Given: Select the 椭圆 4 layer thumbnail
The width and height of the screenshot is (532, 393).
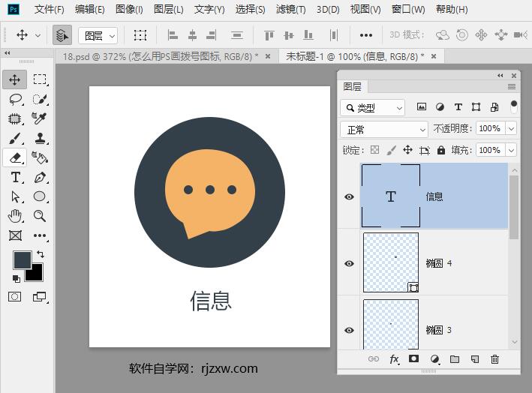Looking at the screenshot, I should (x=391, y=262).
